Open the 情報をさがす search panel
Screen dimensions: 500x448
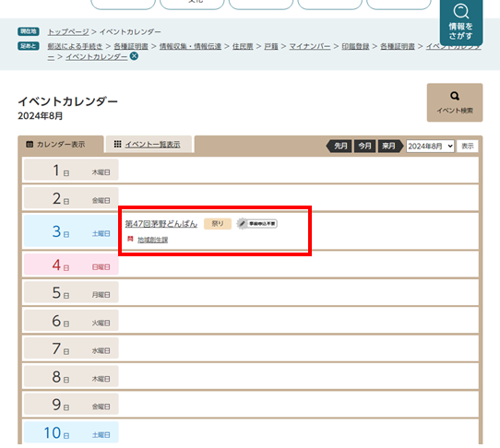[460, 22]
